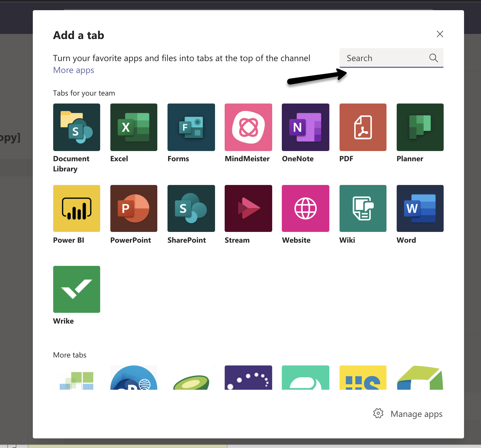Open the Planner app tile

coord(420,127)
